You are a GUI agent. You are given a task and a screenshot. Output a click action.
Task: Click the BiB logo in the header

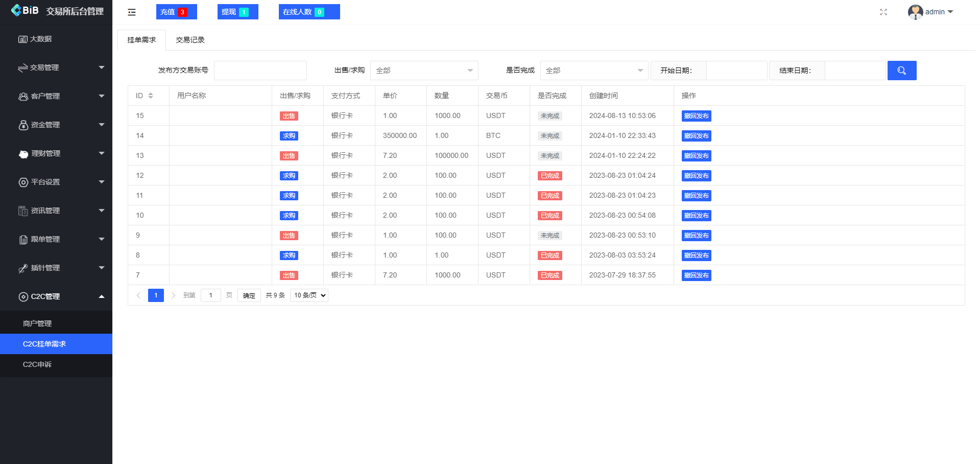pyautogui.click(x=25, y=10)
